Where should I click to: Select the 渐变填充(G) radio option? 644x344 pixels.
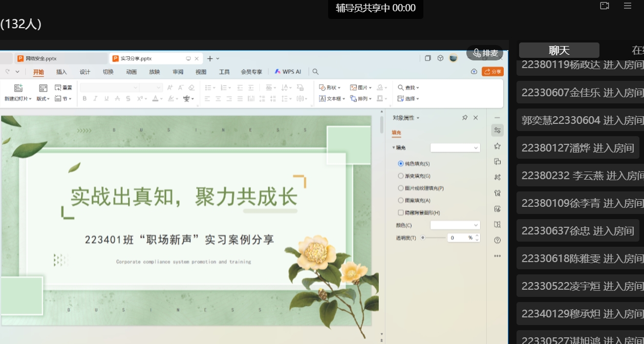(401, 176)
